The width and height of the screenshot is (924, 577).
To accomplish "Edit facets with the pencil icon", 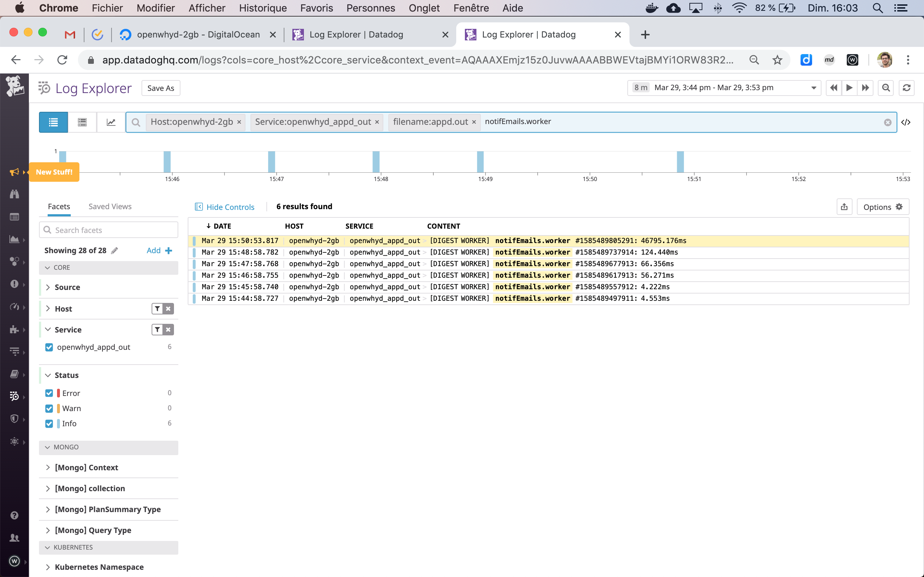I will tap(114, 251).
